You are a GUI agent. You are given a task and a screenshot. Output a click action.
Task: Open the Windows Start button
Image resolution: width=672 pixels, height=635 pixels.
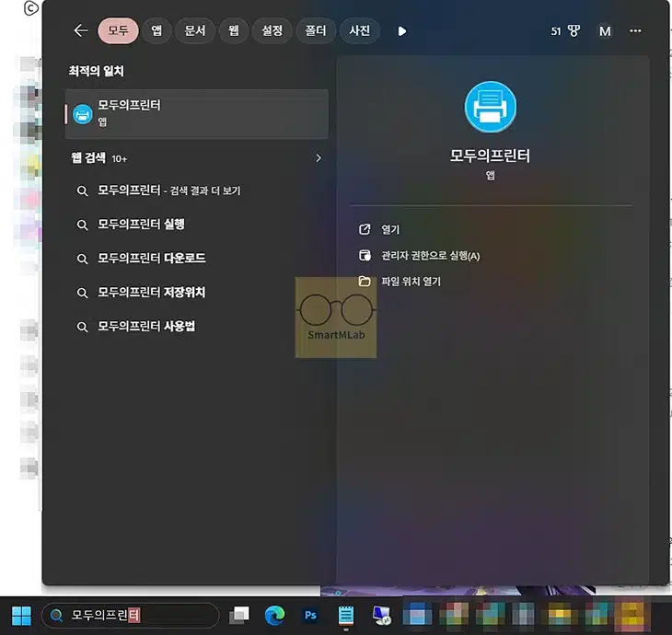click(21, 616)
